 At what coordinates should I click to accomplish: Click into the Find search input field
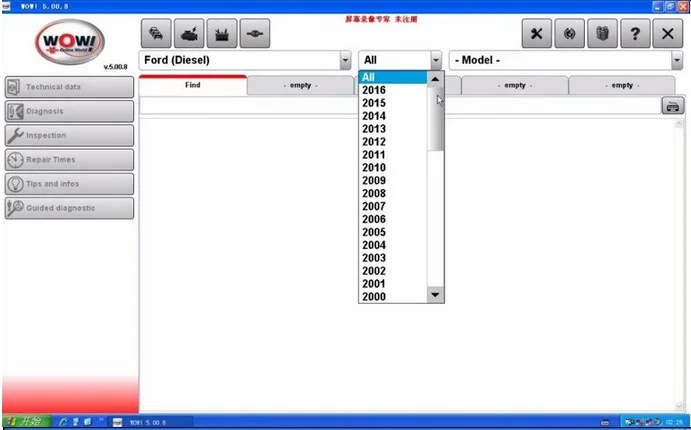[x=400, y=106]
